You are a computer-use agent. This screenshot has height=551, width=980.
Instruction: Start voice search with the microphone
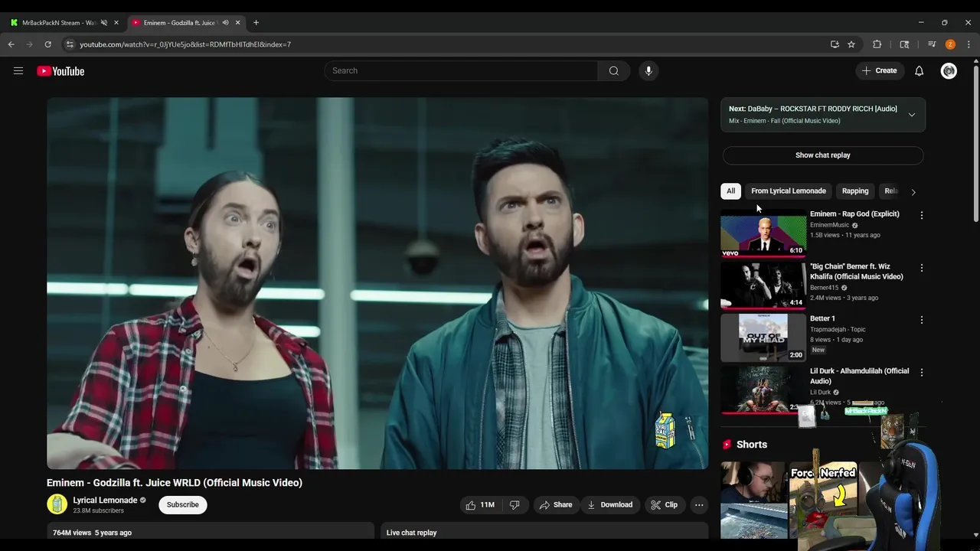pos(648,70)
